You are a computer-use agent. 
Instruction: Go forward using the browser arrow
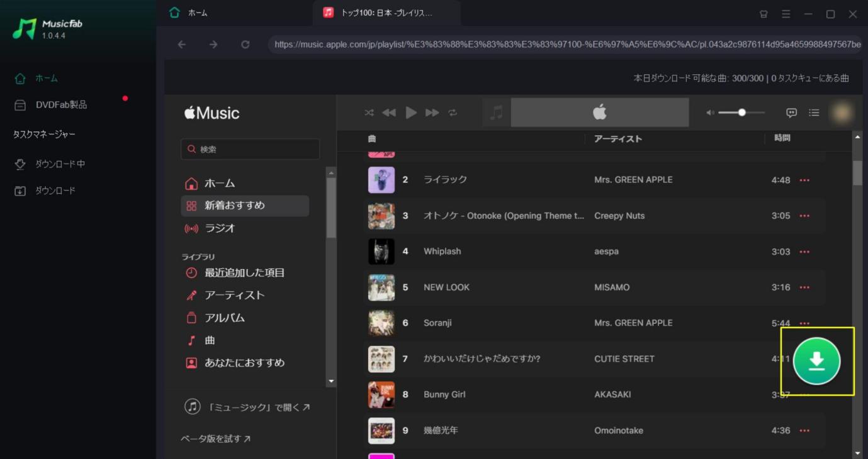pos(213,44)
